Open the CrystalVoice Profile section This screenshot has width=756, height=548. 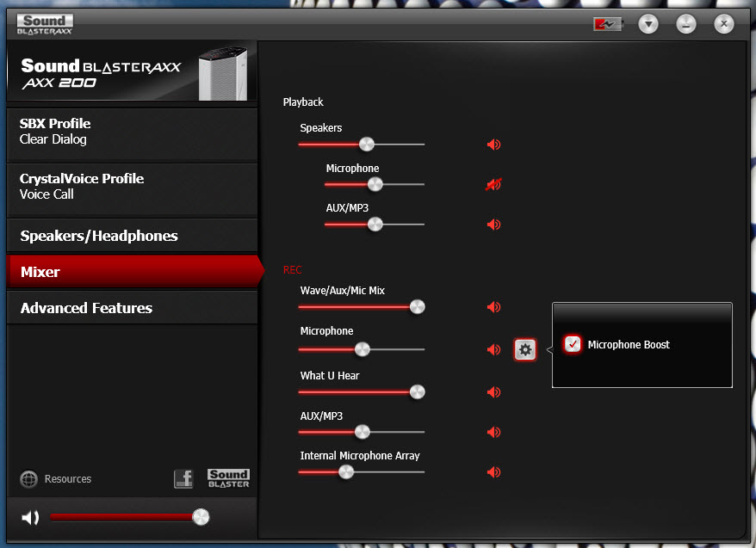coord(132,190)
